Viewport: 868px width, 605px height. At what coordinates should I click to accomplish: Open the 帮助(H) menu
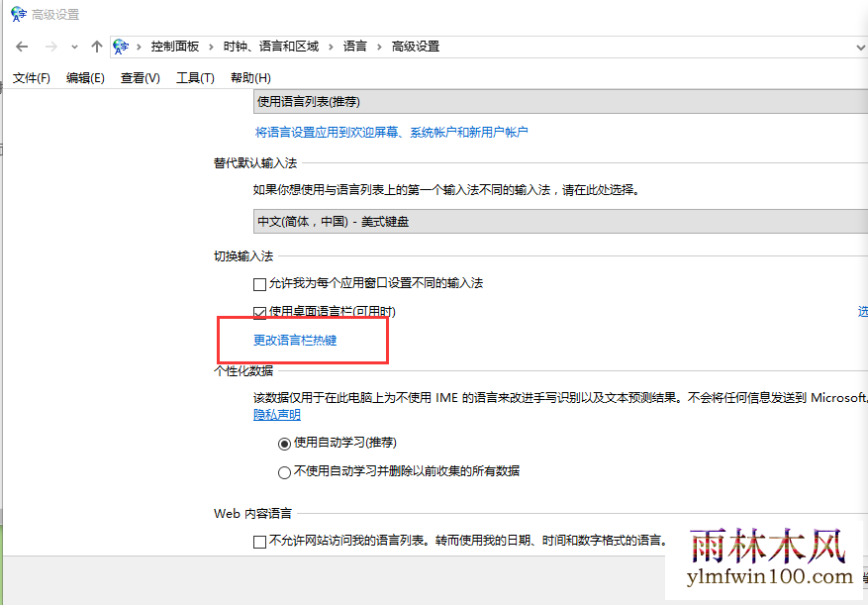click(x=250, y=78)
